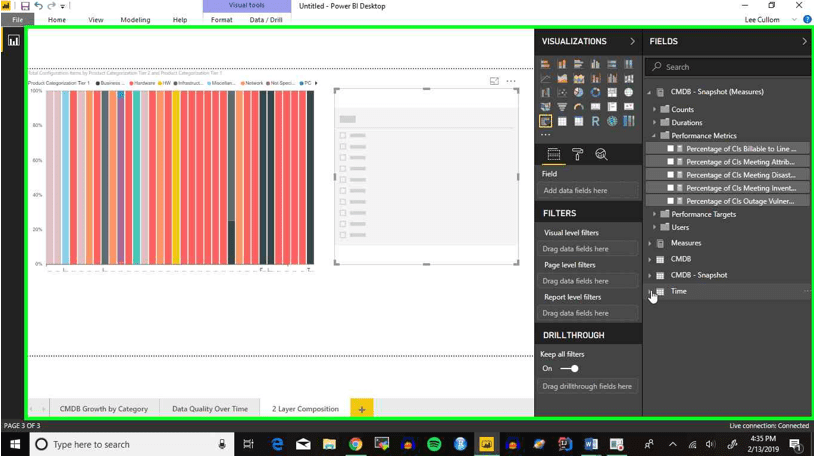Viewport: 816px width, 456px height.
Task: Select the Matrix visualization
Action: pyautogui.click(x=579, y=121)
